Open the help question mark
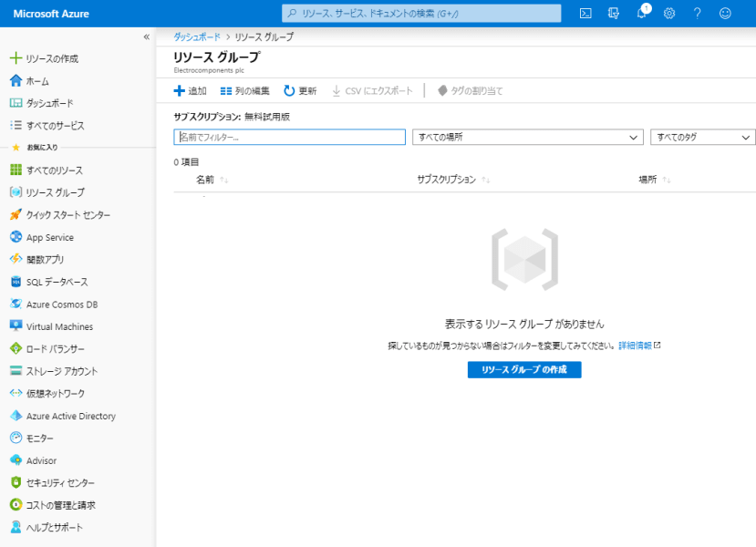This screenshot has width=756, height=547. pos(697,14)
